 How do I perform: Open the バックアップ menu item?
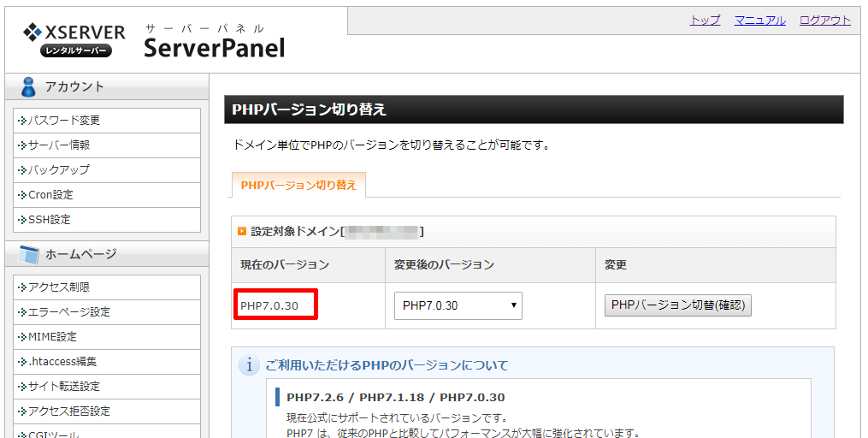click(x=59, y=170)
